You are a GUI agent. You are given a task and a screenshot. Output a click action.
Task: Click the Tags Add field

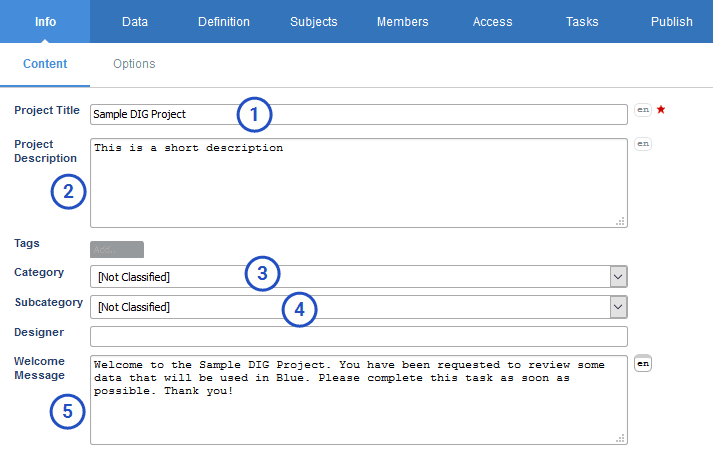117,250
